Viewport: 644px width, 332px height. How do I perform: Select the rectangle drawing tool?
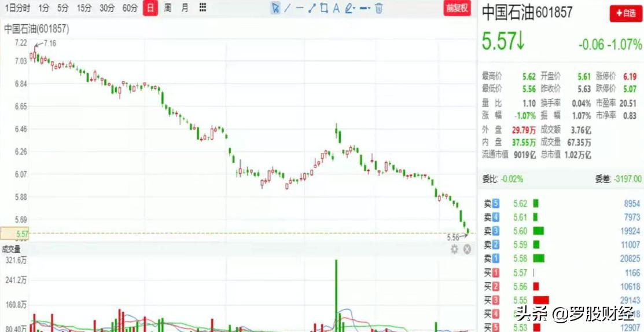coord(323,8)
